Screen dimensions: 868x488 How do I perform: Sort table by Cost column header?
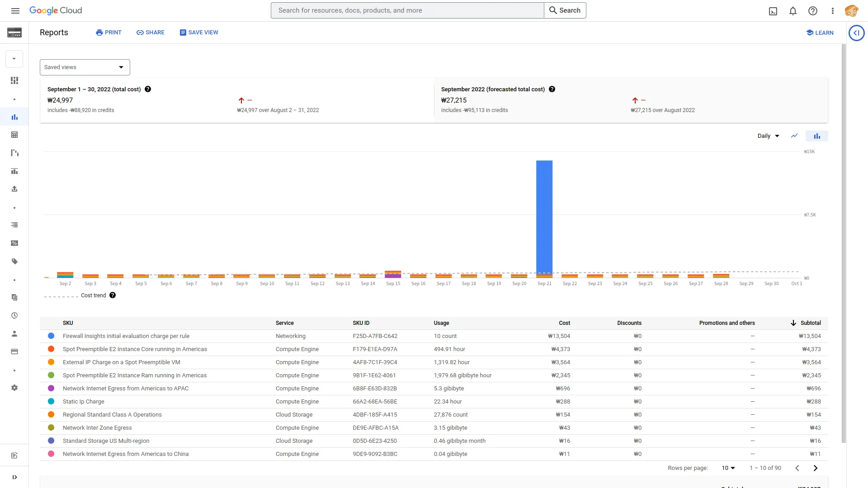pyautogui.click(x=564, y=323)
